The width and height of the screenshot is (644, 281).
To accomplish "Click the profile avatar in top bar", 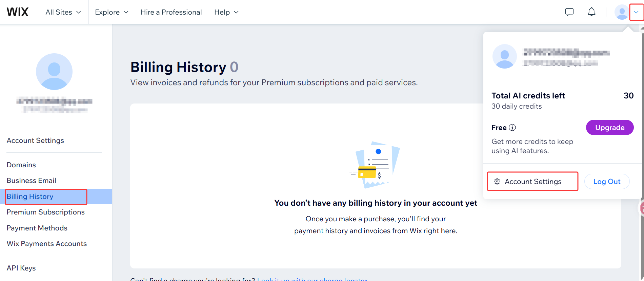I will tap(622, 12).
